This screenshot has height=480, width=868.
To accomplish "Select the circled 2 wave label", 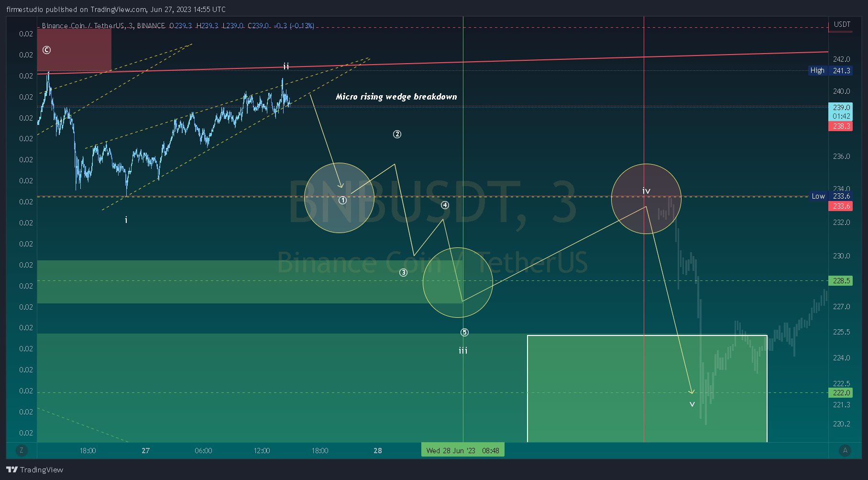I will (397, 134).
